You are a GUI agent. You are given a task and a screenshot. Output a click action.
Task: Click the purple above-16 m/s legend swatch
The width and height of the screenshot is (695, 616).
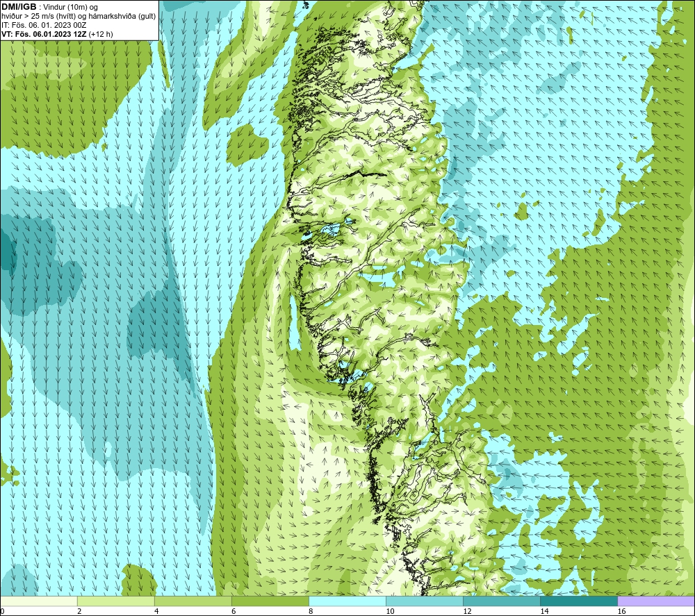pyautogui.click(x=657, y=601)
